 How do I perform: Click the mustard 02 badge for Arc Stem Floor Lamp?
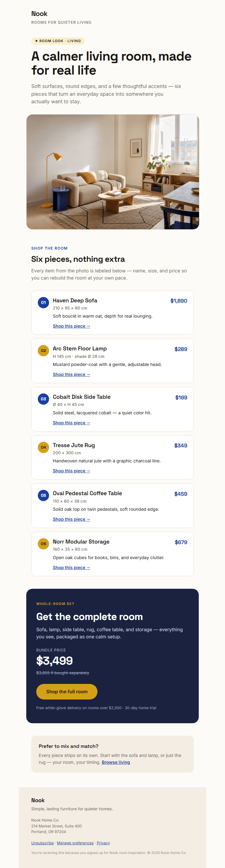click(x=43, y=350)
